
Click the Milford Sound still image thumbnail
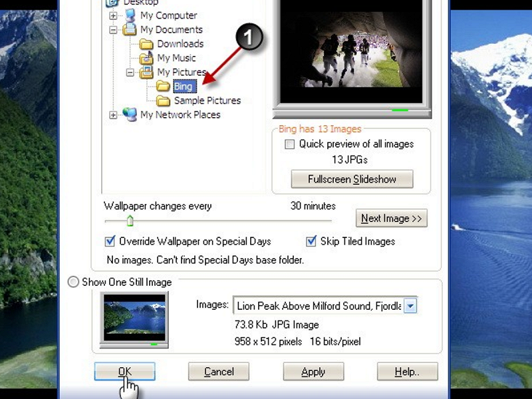134,318
